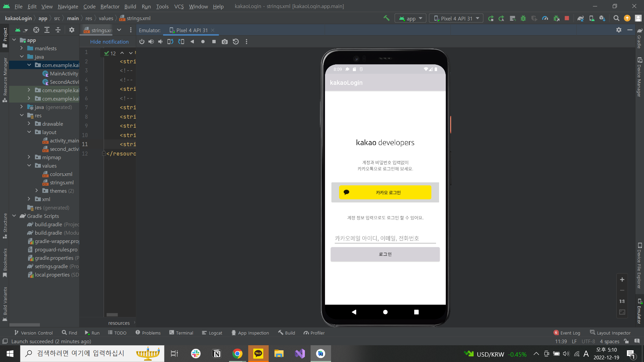Click select opened file target icon in Project panel
This screenshot has height=362, width=644.
36,30
